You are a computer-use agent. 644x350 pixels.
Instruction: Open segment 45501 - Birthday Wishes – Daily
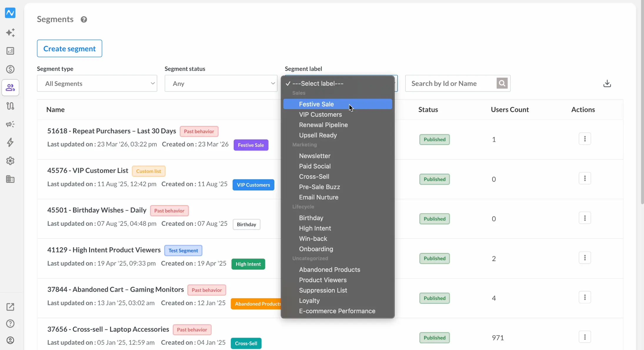point(97,210)
